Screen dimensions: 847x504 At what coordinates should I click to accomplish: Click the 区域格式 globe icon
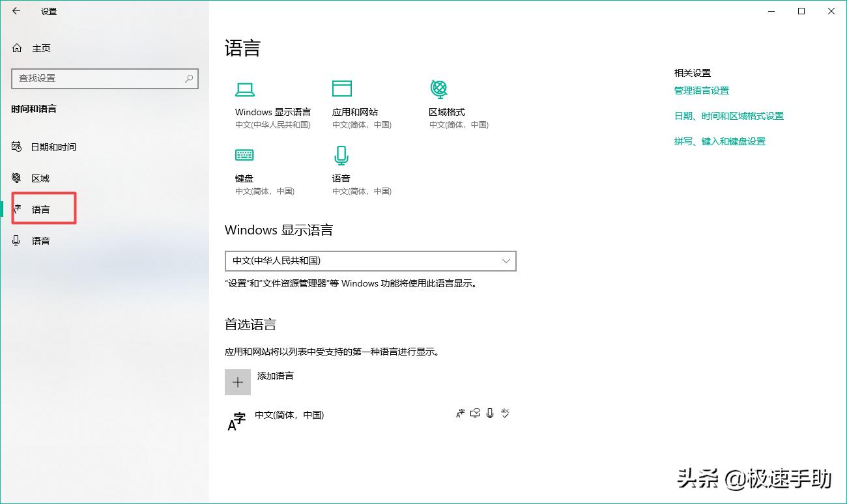(439, 88)
